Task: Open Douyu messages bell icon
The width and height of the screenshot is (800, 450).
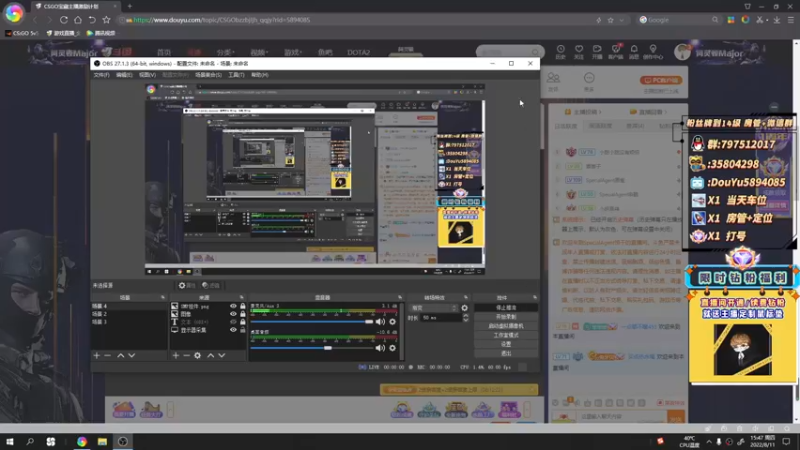Action: point(634,52)
